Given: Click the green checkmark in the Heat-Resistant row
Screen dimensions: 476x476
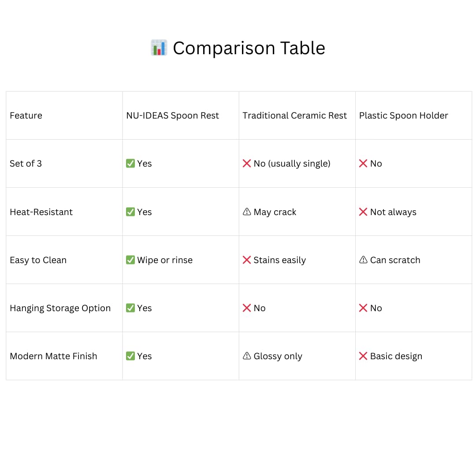Looking at the screenshot, I should point(130,212).
